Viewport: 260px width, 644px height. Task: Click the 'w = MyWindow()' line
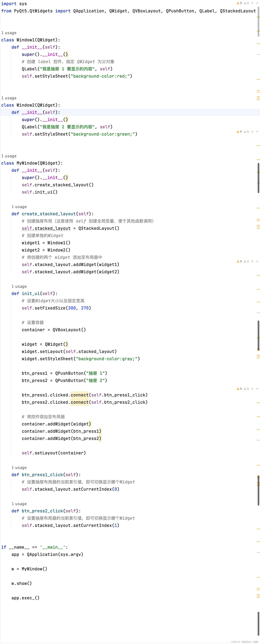pyautogui.click(x=29, y=569)
